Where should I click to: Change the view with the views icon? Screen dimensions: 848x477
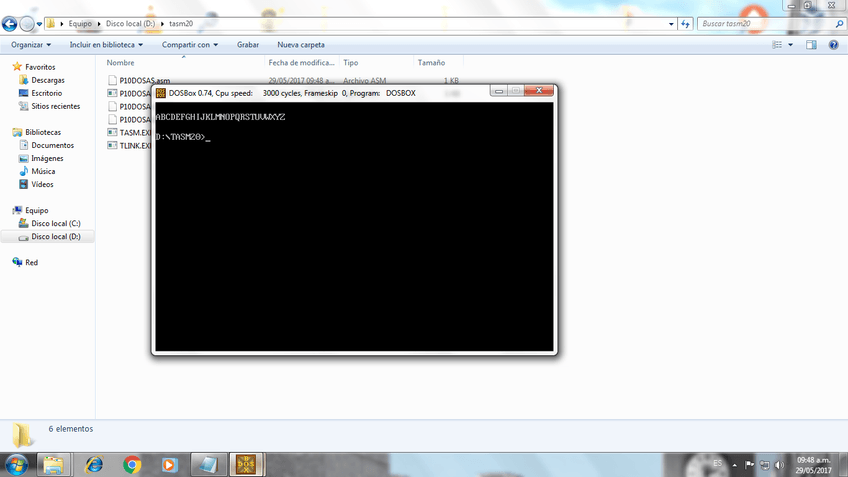tap(777, 45)
